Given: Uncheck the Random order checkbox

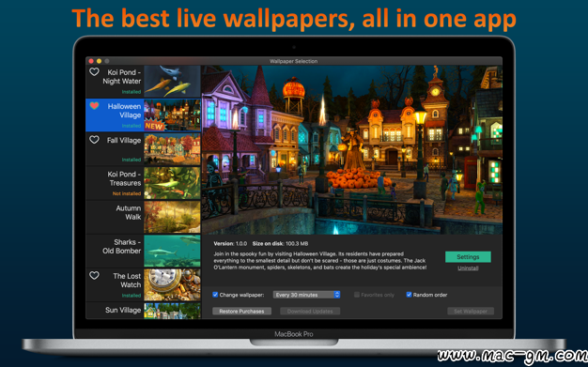Looking at the screenshot, I should coord(409,295).
